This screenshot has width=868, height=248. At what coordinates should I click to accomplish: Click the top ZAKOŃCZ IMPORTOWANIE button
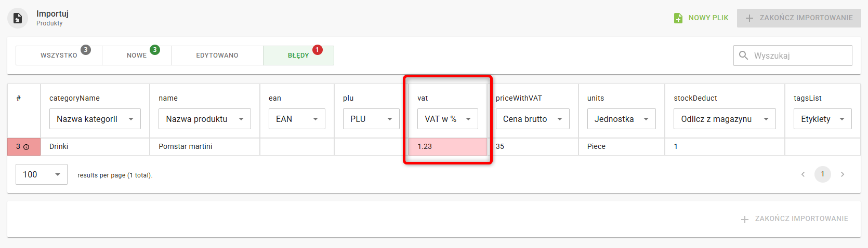tap(799, 18)
